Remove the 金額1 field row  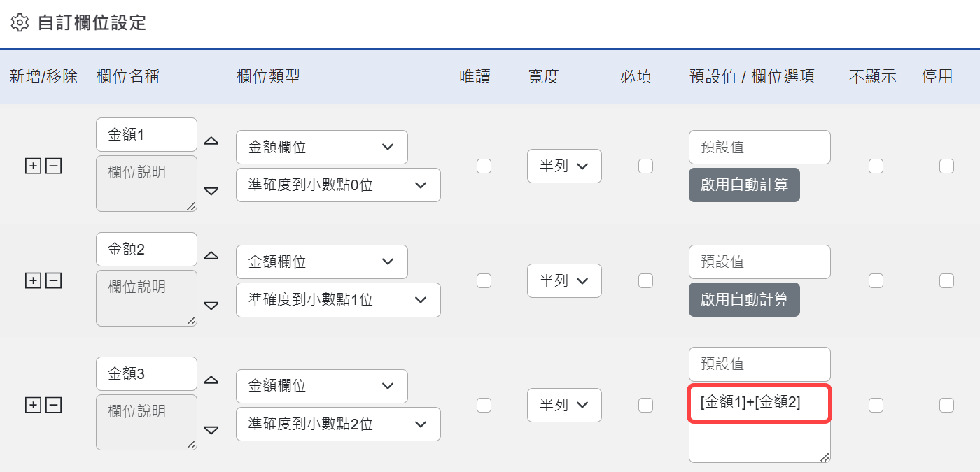click(x=53, y=166)
